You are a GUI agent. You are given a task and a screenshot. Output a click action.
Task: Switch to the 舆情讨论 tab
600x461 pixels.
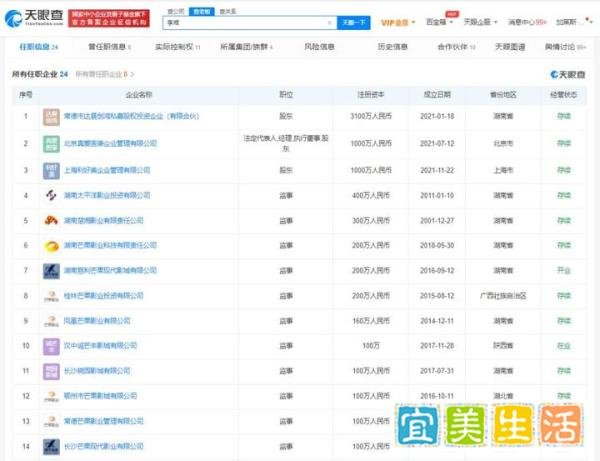[x=566, y=47]
